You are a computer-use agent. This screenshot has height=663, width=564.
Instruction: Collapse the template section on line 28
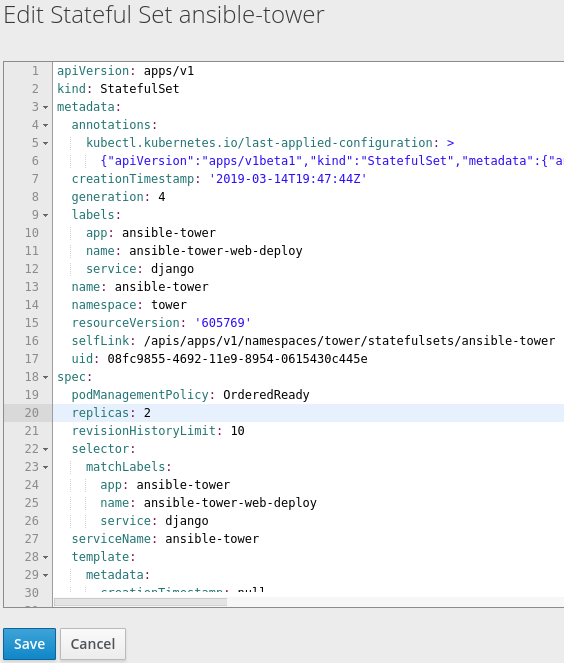(45, 557)
